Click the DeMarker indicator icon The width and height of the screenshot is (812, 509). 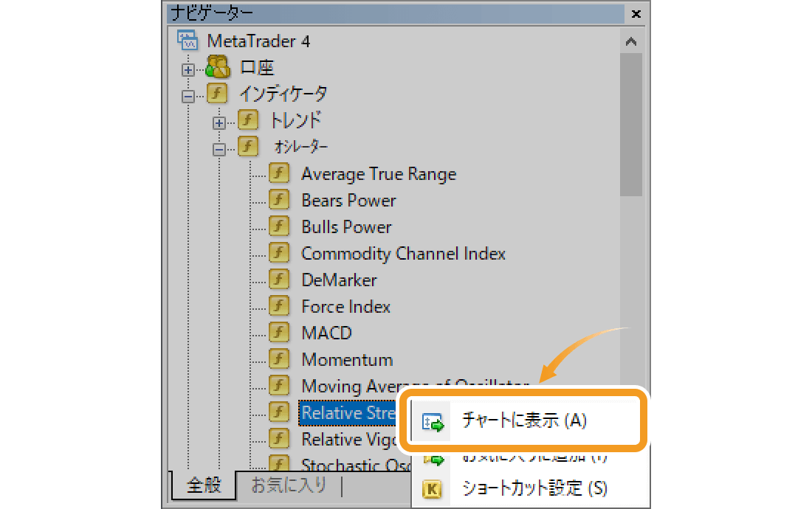279,280
